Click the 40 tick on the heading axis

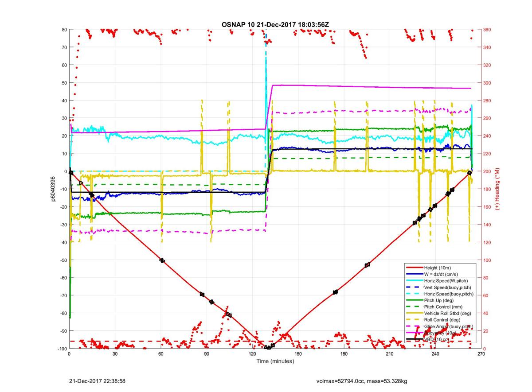pos(486,313)
